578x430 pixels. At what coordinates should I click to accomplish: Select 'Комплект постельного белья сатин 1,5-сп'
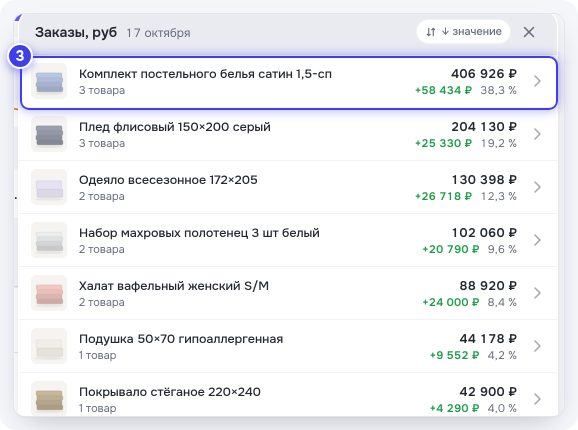205,74
